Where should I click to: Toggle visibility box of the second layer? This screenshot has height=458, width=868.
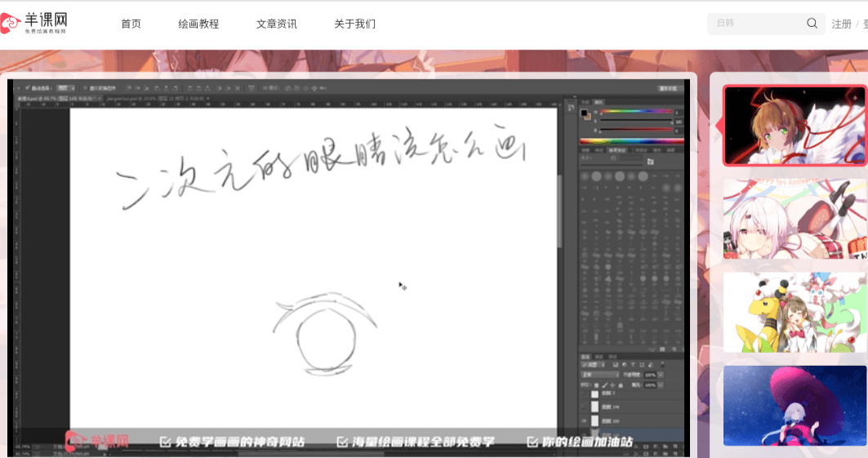coord(585,407)
